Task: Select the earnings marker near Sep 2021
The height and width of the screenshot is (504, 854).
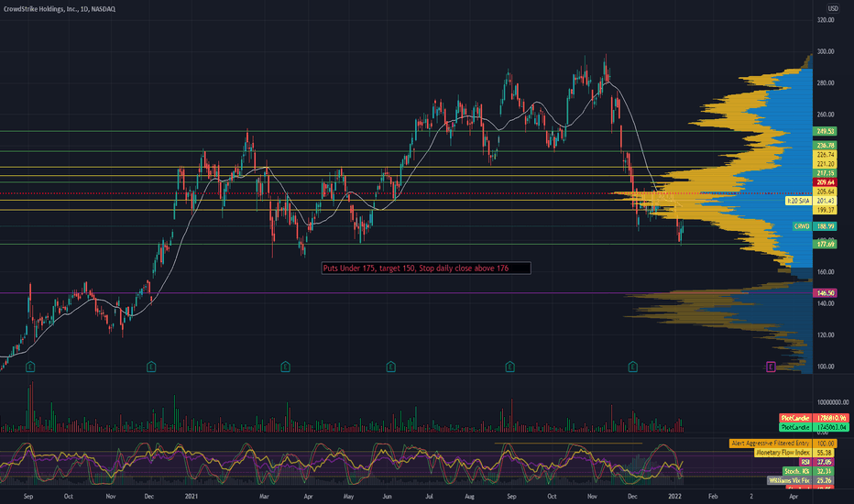Action: click(x=509, y=367)
